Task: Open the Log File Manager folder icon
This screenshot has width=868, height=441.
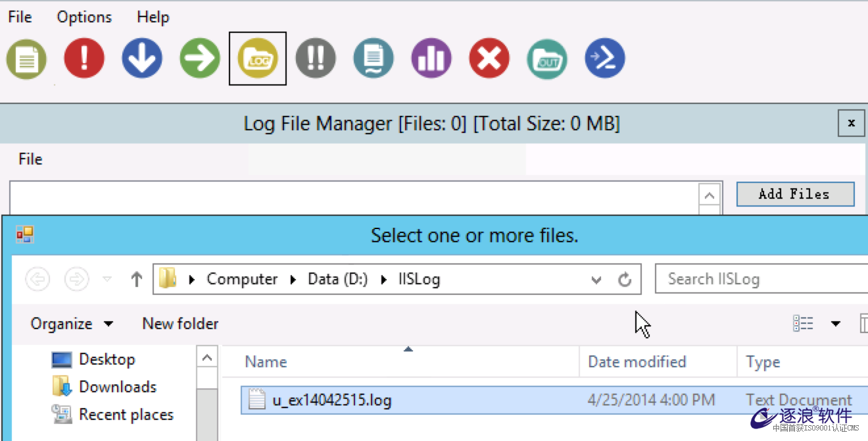Action: click(x=257, y=58)
